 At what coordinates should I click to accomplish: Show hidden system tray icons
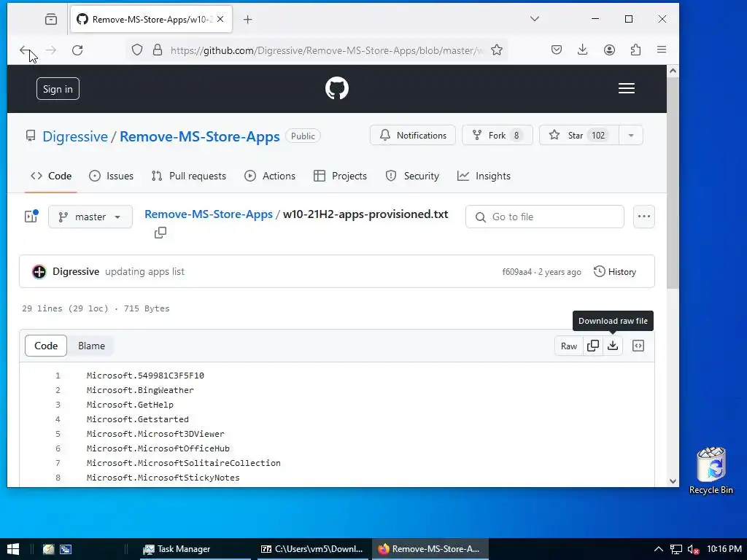point(659,549)
